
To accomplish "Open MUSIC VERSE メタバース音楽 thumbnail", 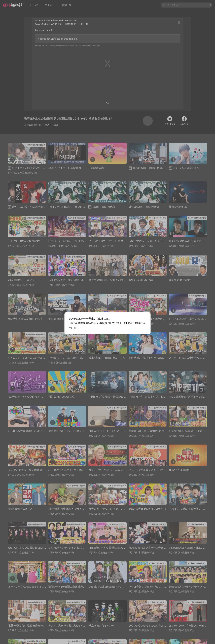I will [147, 533].
